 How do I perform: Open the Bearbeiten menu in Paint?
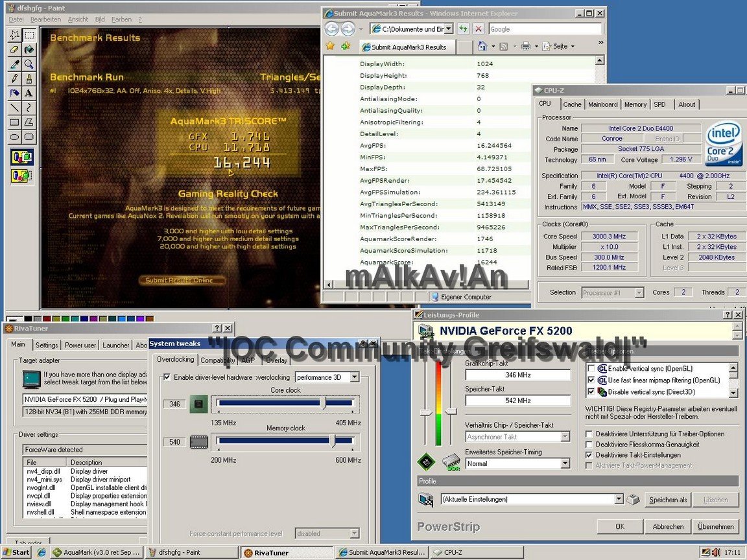tap(46, 19)
